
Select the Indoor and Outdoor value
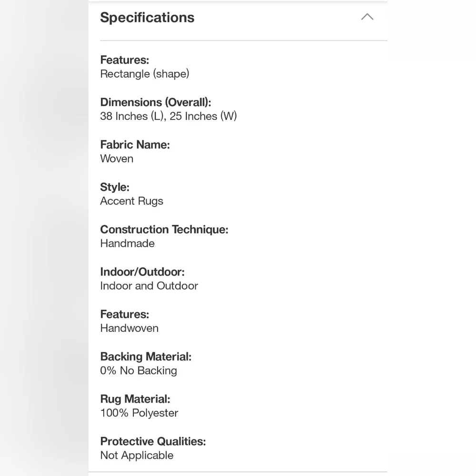[149, 286]
